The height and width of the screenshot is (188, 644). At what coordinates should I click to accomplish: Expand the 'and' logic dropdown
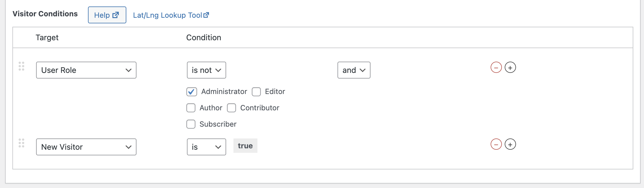[x=354, y=70]
